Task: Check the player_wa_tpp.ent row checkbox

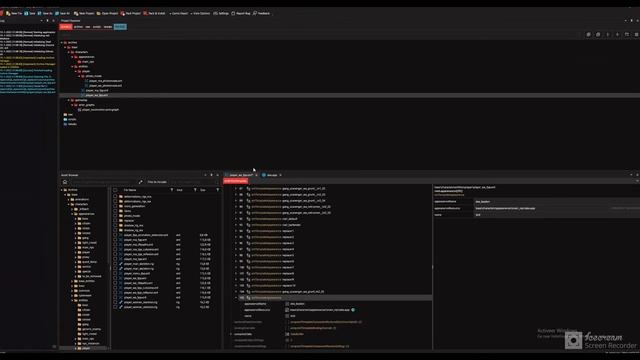Action: click(x=115, y=297)
